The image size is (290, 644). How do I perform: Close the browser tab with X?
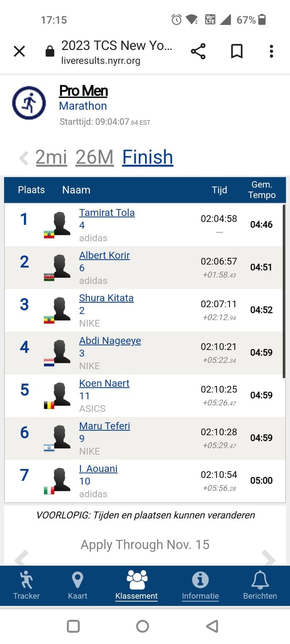click(x=20, y=51)
